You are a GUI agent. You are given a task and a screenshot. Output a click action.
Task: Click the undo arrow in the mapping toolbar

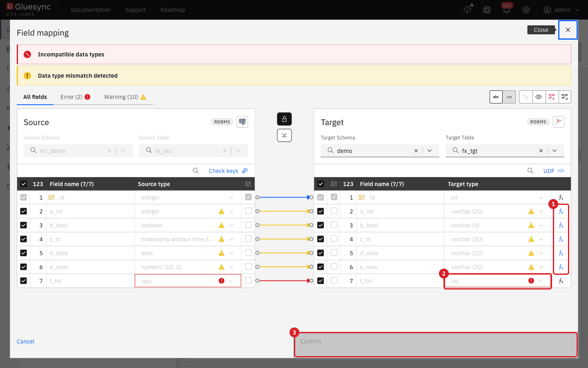click(526, 97)
